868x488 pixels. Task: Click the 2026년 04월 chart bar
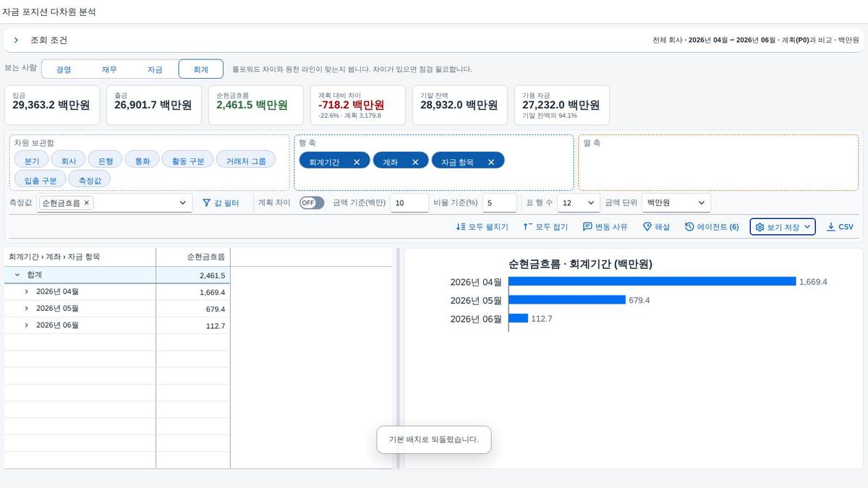652,281
